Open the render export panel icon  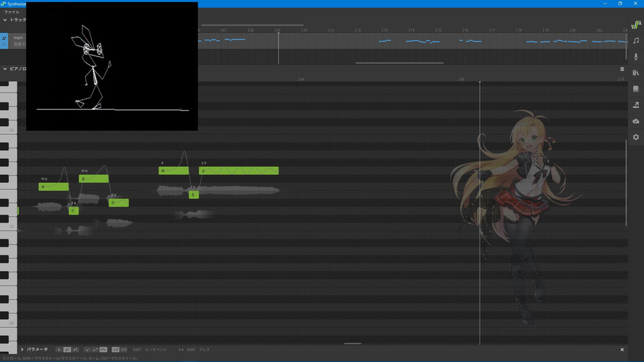click(636, 105)
